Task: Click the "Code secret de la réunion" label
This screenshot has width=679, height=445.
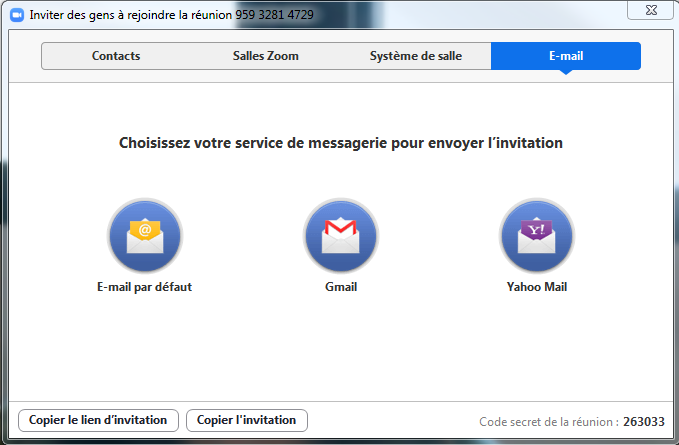Action: 548,421
